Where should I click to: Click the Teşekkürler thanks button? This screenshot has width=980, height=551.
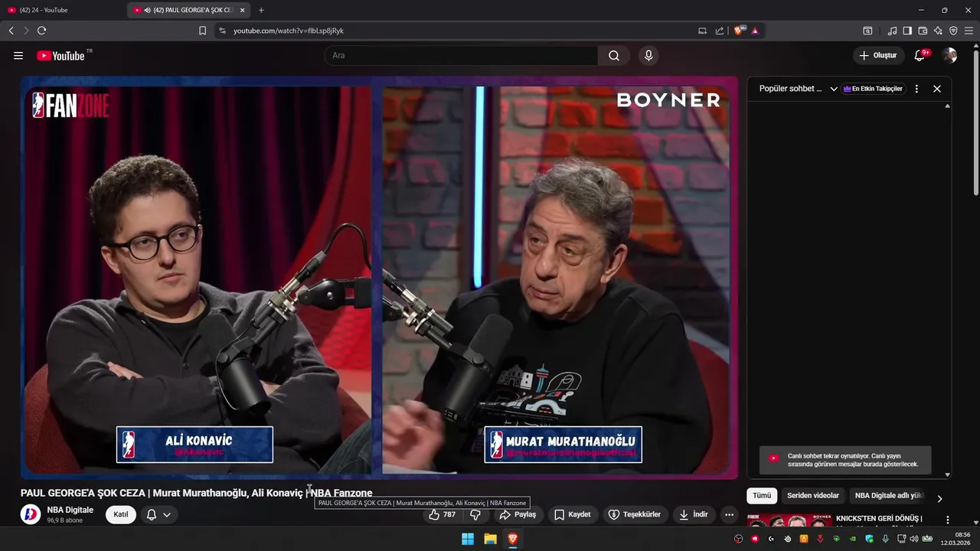pos(634,514)
